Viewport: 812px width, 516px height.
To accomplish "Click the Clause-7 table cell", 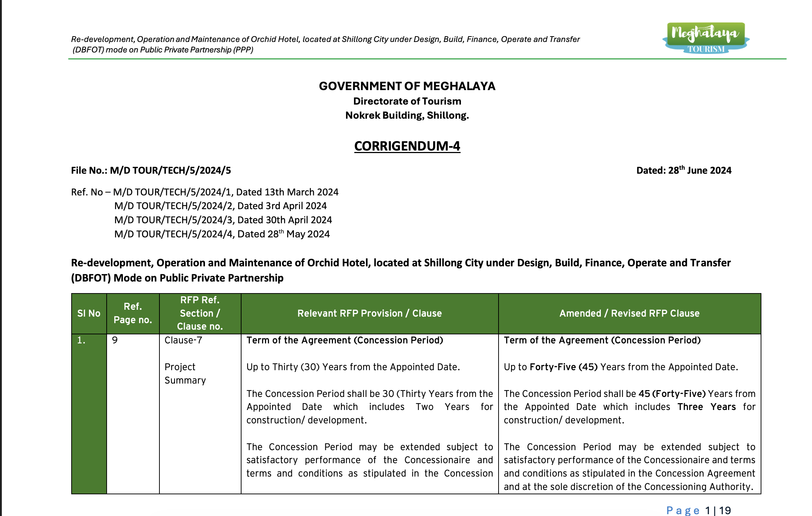I will 183,341.
